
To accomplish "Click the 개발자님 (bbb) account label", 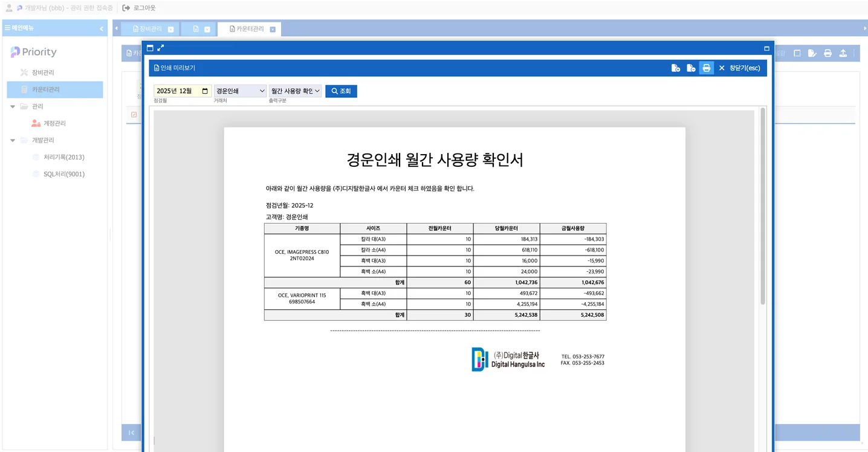I will tap(69, 8).
